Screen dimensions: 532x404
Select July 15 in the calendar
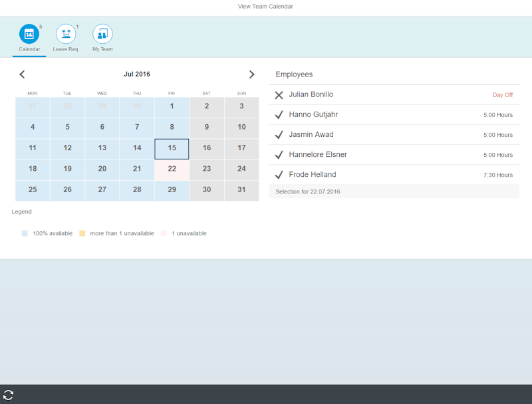pos(172,148)
